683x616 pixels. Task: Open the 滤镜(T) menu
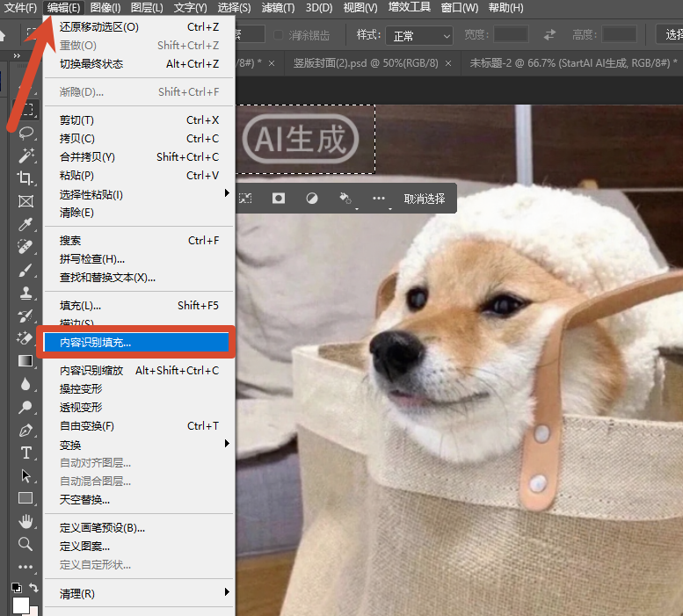(x=278, y=8)
